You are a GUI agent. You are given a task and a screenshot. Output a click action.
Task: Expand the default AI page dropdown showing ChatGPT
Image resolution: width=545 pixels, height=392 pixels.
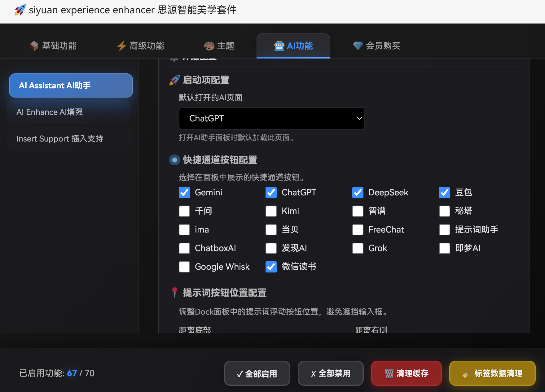click(272, 118)
